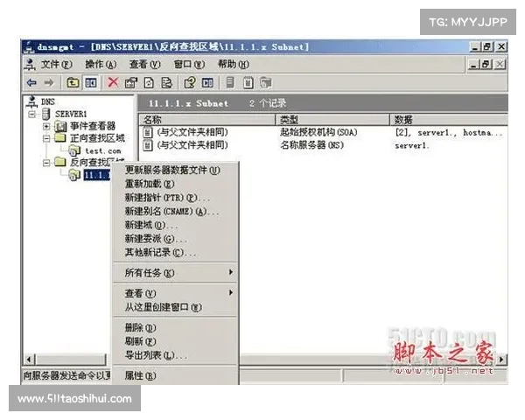Screen dimensions: 525x420
Task: Click the left scroll arrow of tree pane
Action: [x=29, y=360]
